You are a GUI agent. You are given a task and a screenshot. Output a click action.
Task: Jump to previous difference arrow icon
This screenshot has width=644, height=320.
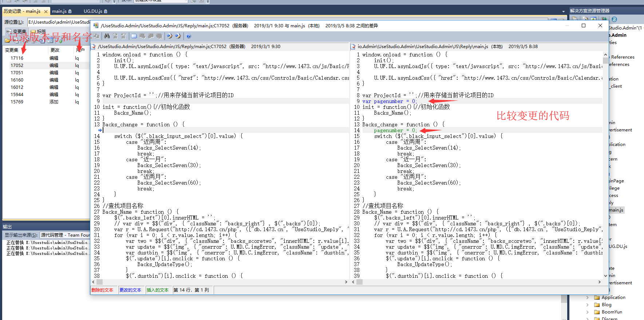tap(170, 36)
